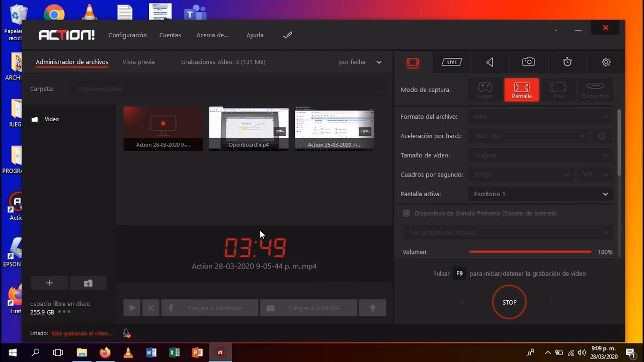Screen dimensions: 644x362
Task: Click the F9 hotkey button
Action: (x=459, y=274)
